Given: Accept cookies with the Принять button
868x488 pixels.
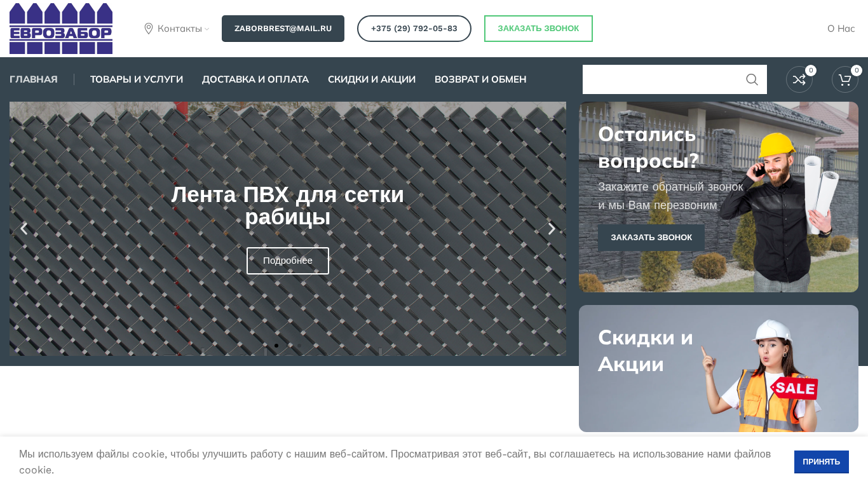Looking at the screenshot, I should (822, 462).
